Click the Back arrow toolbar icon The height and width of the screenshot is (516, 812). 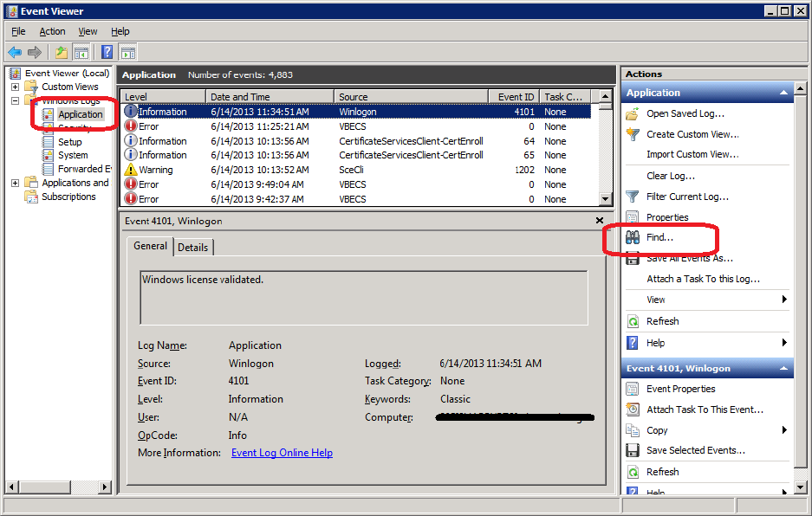click(15, 53)
